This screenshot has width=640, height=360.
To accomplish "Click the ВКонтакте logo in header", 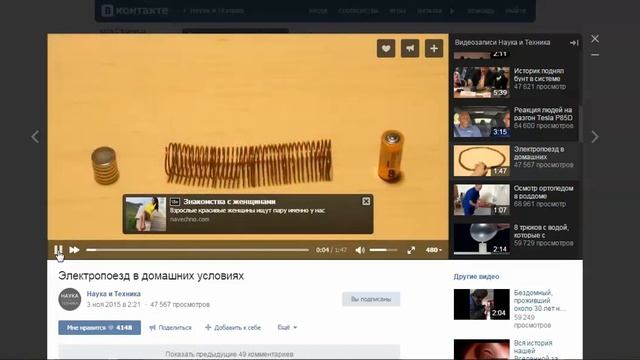I will point(135,11).
